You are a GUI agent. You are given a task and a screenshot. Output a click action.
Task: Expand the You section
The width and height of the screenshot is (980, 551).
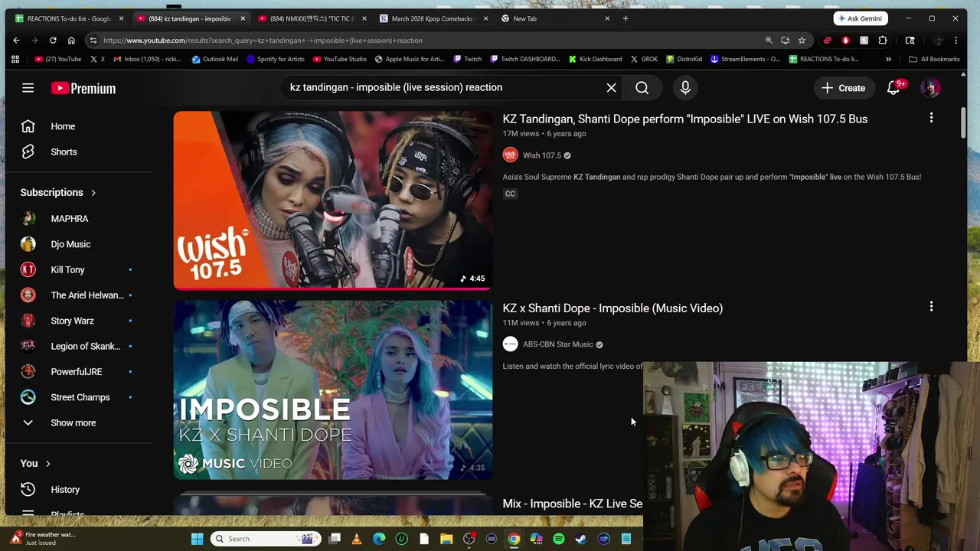tap(36, 463)
